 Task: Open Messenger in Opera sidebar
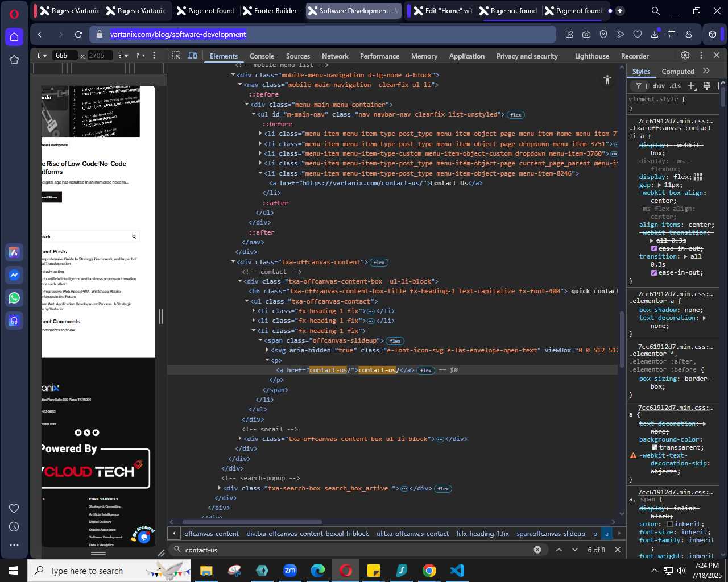(x=14, y=275)
